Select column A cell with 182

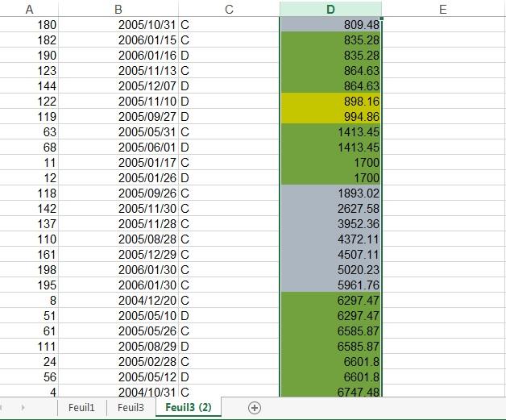click(29, 40)
